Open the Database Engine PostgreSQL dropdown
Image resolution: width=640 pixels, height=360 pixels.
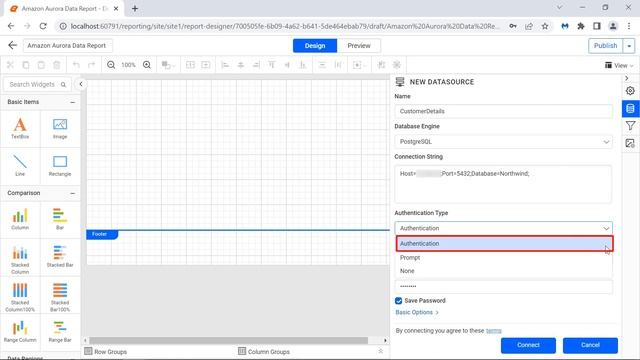pos(503,142)
